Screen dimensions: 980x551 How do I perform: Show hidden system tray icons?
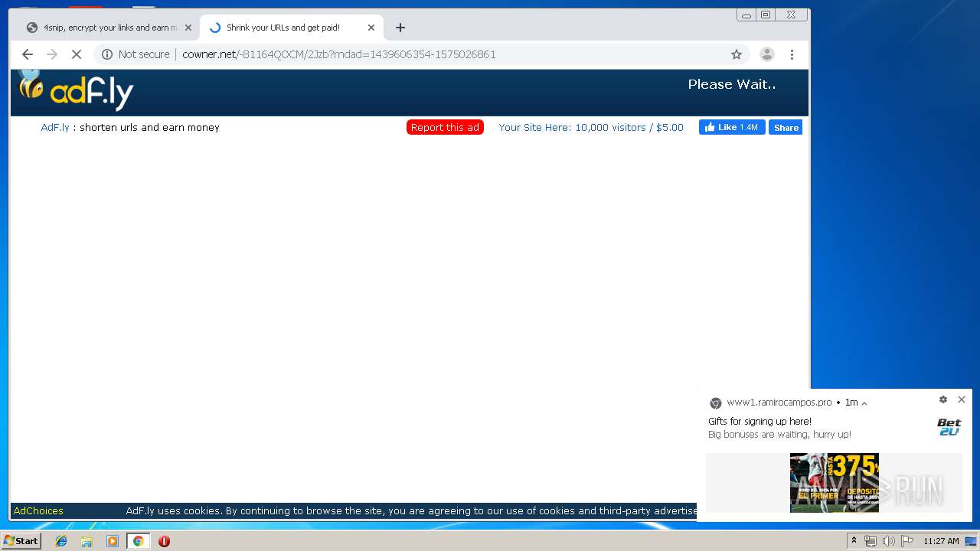click(854, 541)
